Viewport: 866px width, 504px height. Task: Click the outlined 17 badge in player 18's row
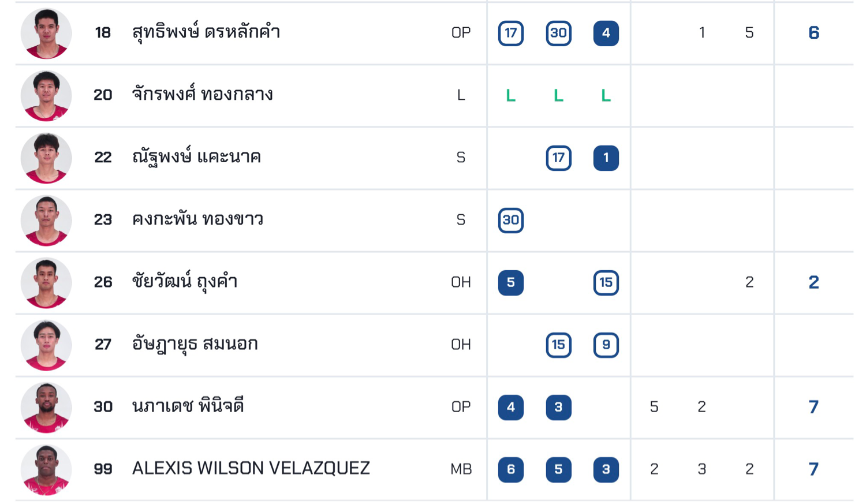click(511, 33)
